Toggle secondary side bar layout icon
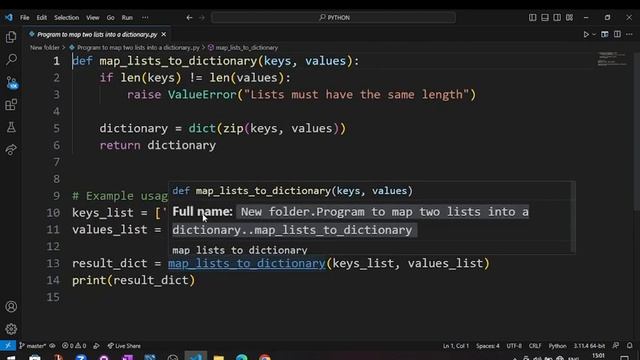The image size is (640, 360). (557, 18)
